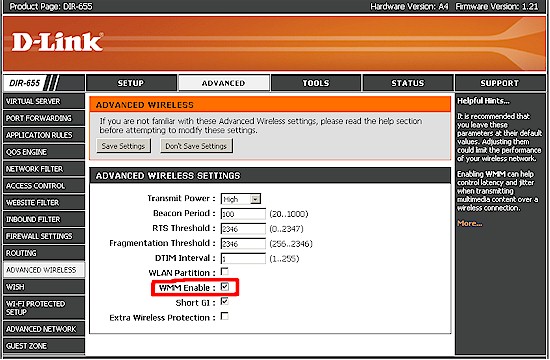Toggle the WMM Enable checkbox
The width and height of the screenshot is (550, 360).
click(224, 287)
